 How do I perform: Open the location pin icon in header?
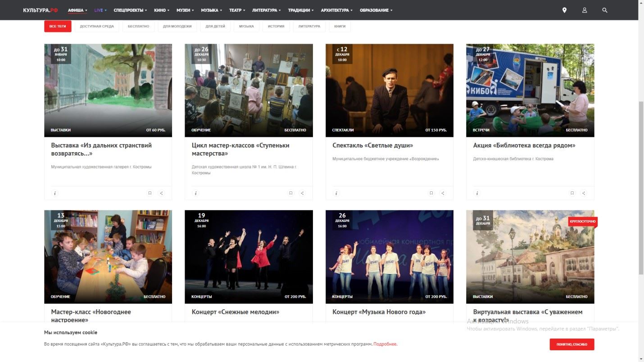pos(564,10)
